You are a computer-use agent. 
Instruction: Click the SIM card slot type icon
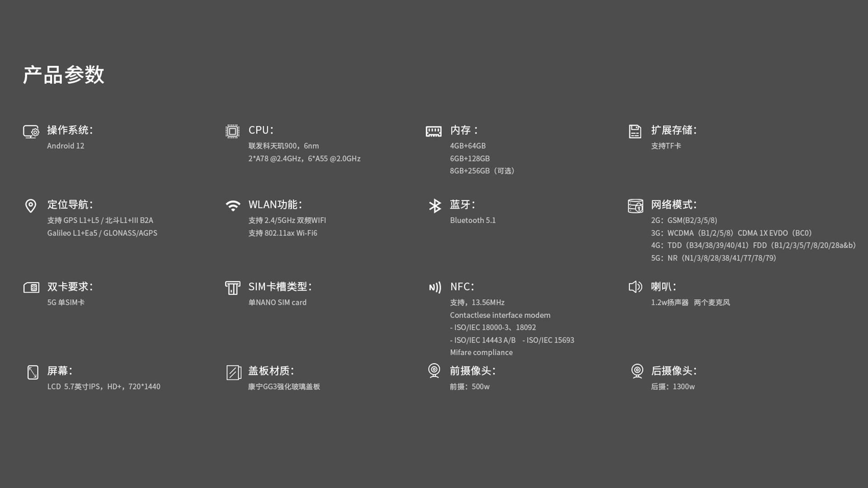pos(232,288)
